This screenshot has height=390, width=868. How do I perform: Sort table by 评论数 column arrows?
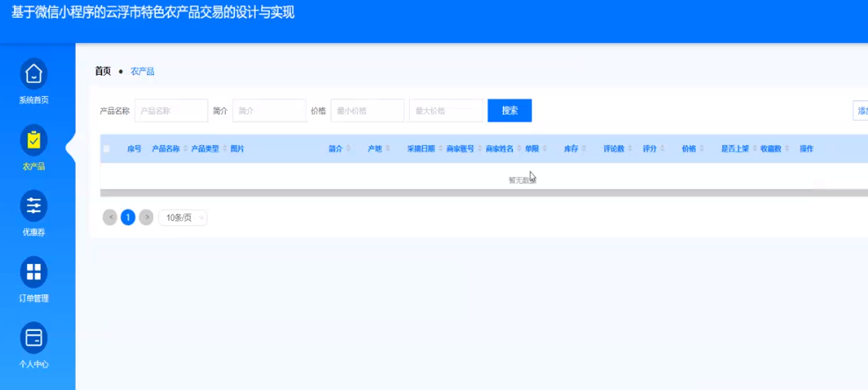(x=630, y=149)
